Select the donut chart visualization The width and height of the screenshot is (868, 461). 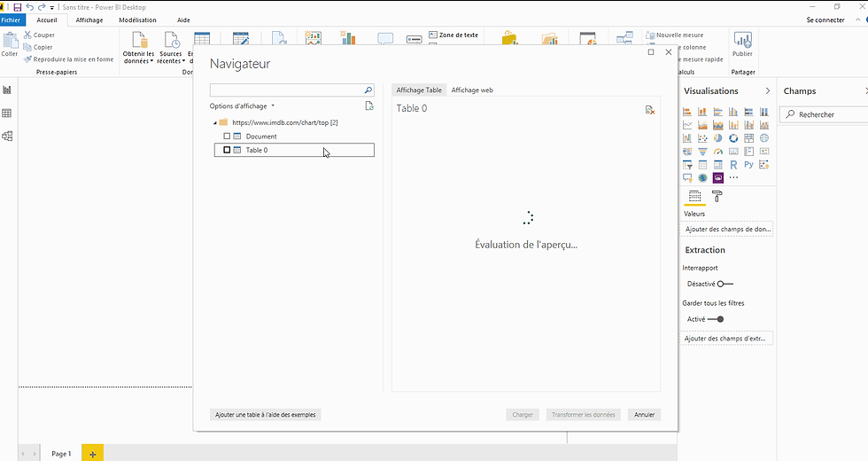733,138
